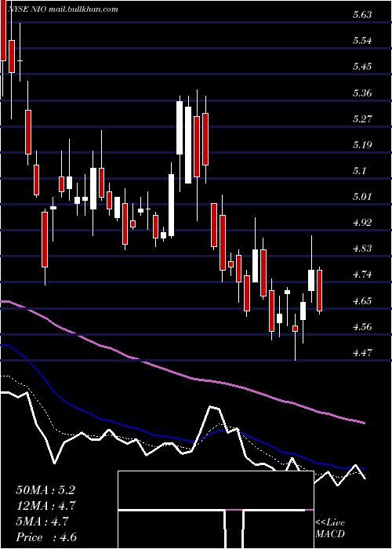Click the 4.74 price axis label

point(362,274)
